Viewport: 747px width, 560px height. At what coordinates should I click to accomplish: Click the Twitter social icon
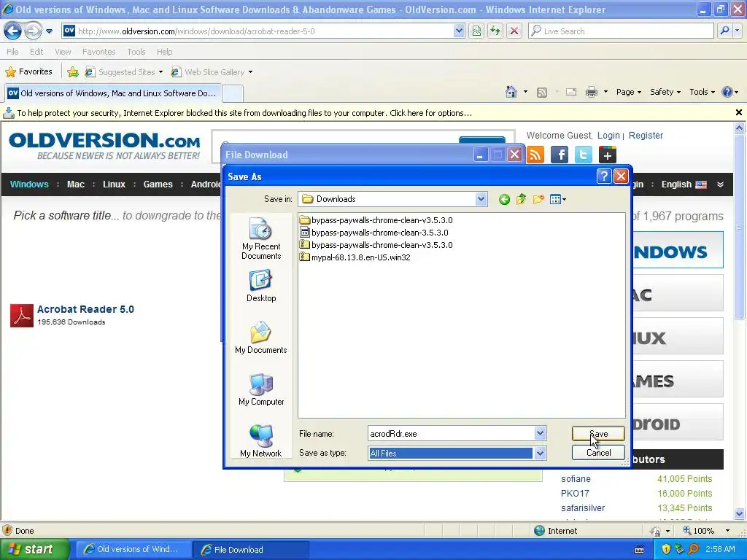tap(583, 155)
